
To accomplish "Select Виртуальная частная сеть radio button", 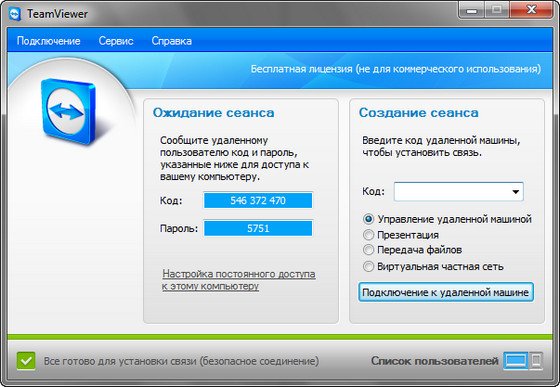I will (368, 266).
